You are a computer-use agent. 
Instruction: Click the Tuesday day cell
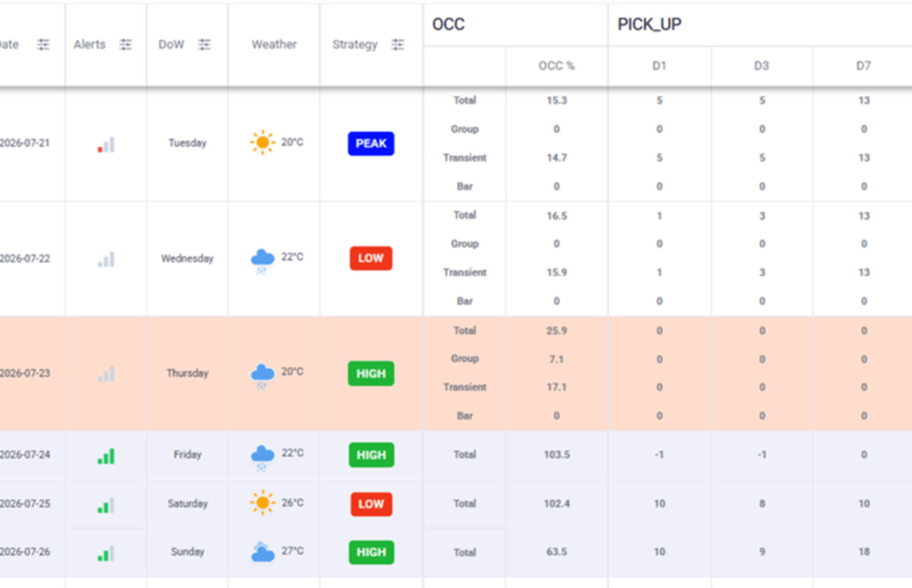[188, 143]
